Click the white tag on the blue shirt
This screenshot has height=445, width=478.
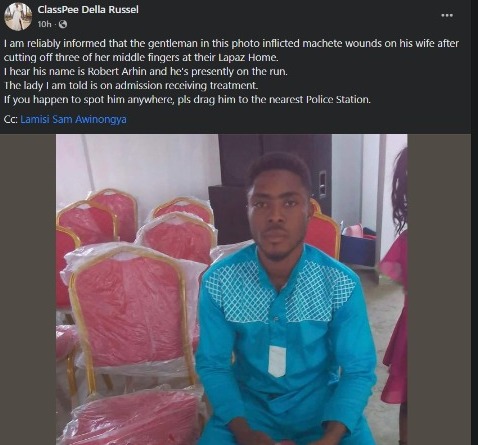point(277,361)
